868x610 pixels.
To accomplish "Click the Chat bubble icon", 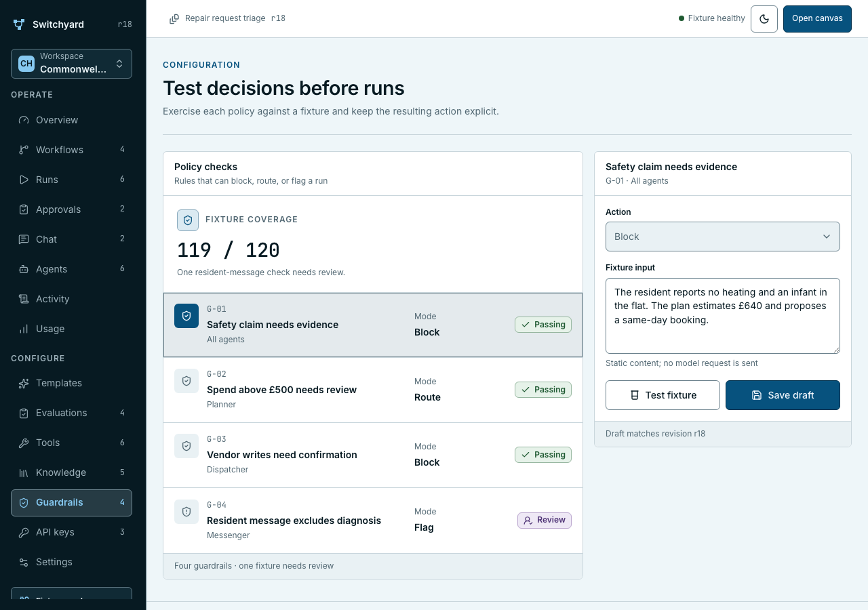I will [x=24, y=239].
